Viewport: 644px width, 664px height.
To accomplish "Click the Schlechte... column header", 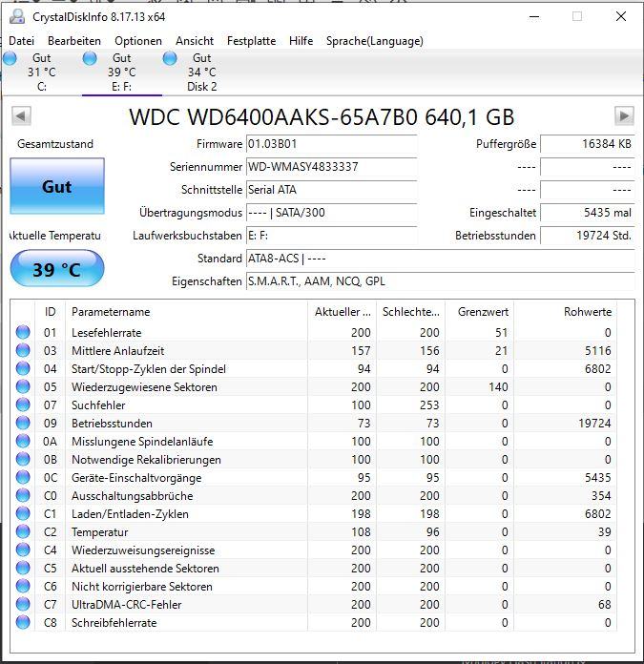I will (x=410, y=312).
